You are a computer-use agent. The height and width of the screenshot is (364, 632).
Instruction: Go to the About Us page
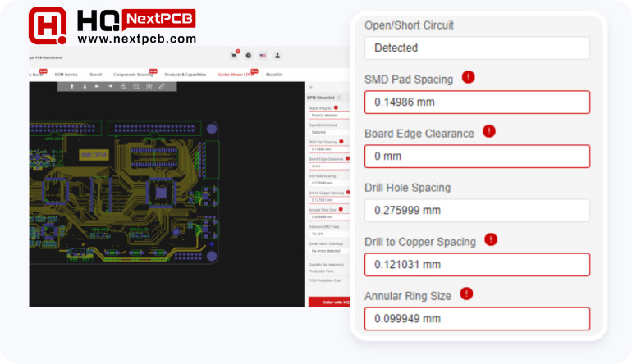coord(273,75)
